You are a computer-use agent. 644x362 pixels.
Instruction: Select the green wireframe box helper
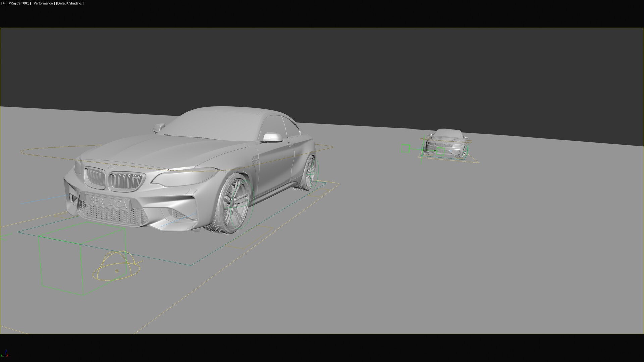[x=82, y=258]
